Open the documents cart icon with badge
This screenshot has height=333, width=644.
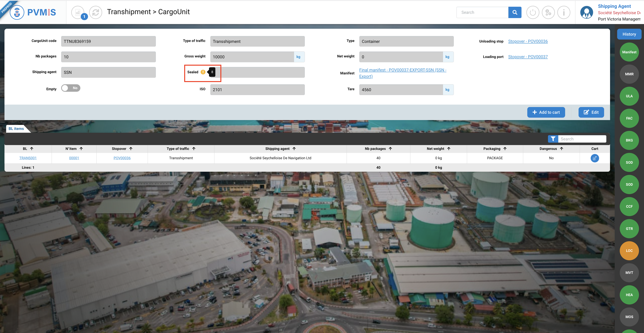(x=78, y=12)
